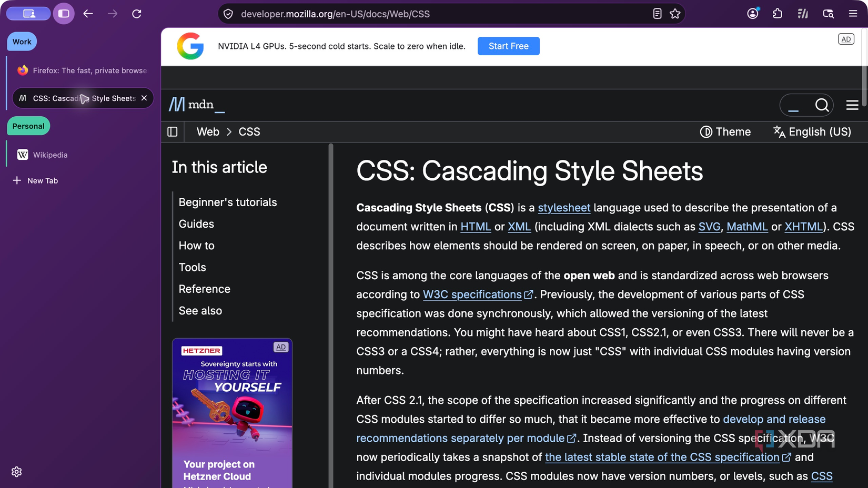Click the Hetzner Cloud ad image

(232, 413)
